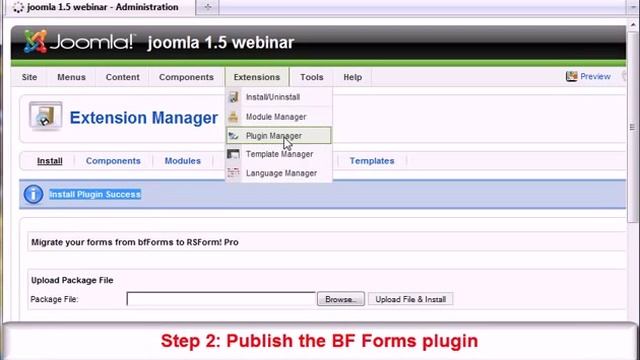640x360 pixels.
Task: Click 'Migrate your forms from bfForms to RSForm! Pro' text
Action: pos(135,242)
